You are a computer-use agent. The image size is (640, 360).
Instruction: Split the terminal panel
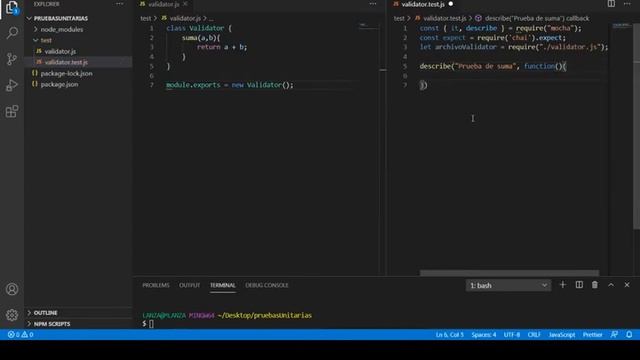(x=579, y=285)
